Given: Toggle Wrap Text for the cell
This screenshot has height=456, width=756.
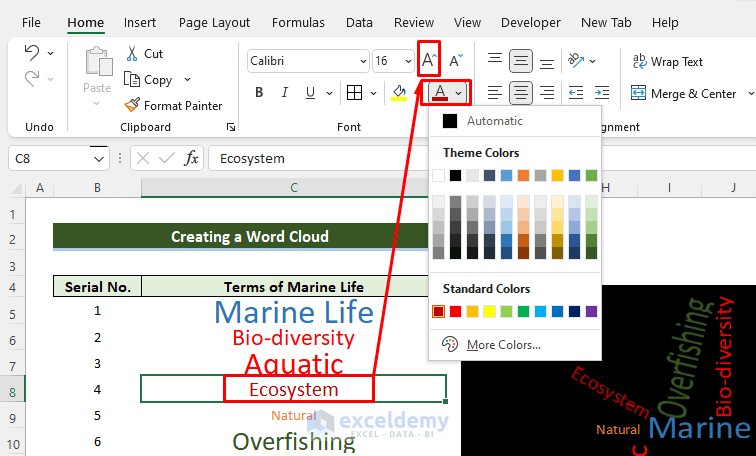Looking at the screenshot, I should 668,62.
